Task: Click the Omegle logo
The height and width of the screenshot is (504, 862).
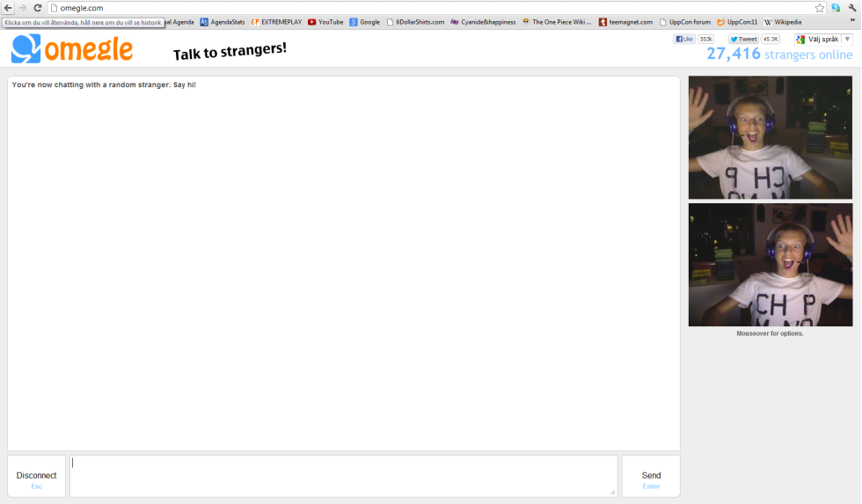Action: tap(72, 49)
